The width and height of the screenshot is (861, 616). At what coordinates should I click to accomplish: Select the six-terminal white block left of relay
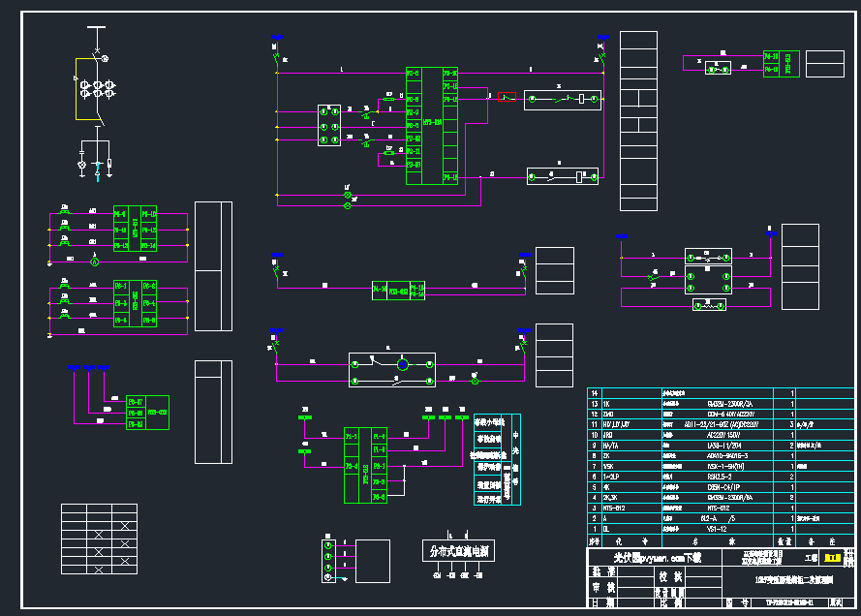328,126
